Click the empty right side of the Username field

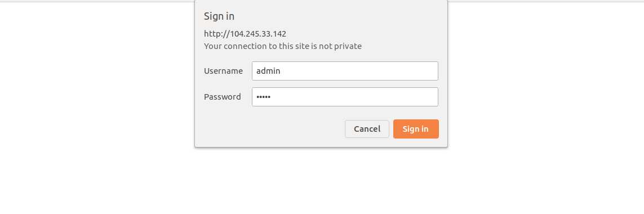[390, 71]
